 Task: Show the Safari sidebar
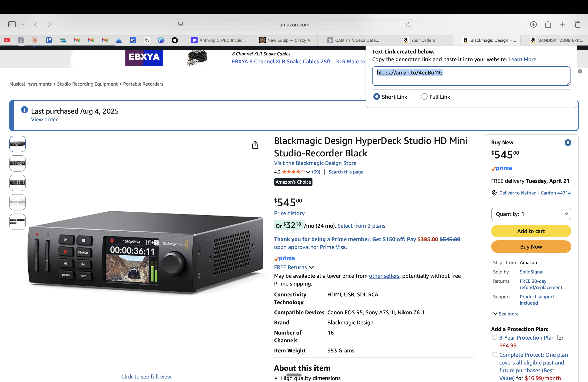(x=12, y=24)
